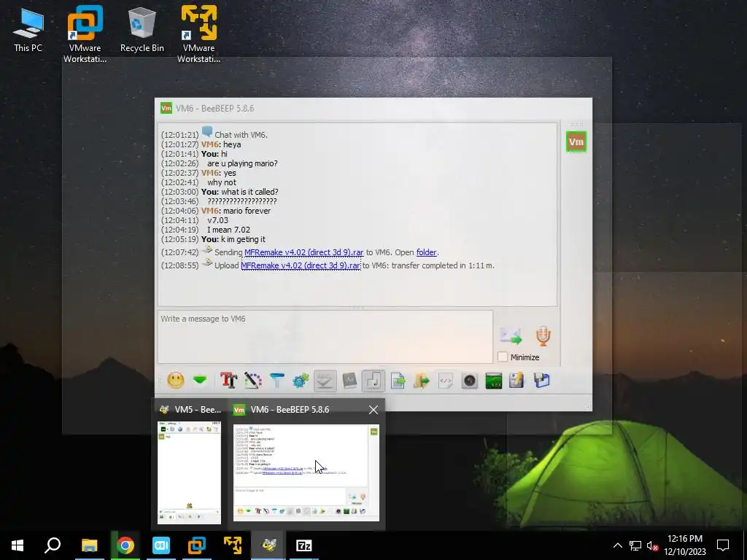Close the VM6 BeeBEEP taskbar preview
Image resolution: width=747 pixels, height=560 pixels.
coord(373,410)
